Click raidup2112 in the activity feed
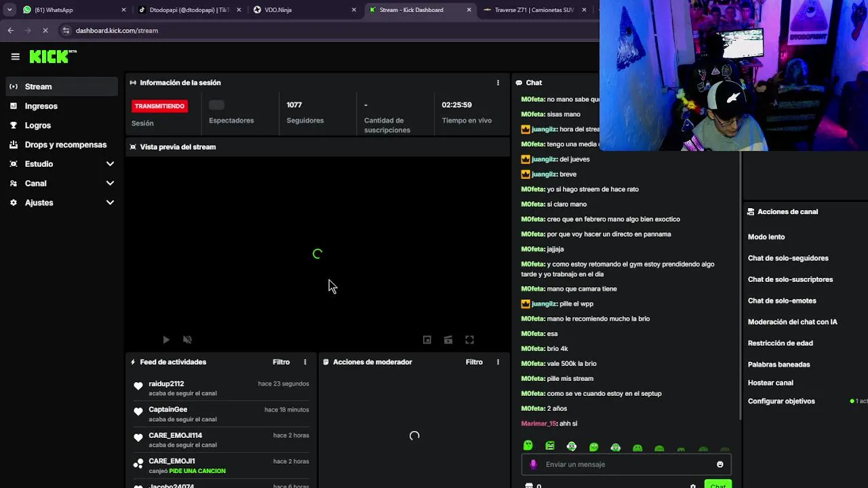868x488 pixels. pos(166,384)
